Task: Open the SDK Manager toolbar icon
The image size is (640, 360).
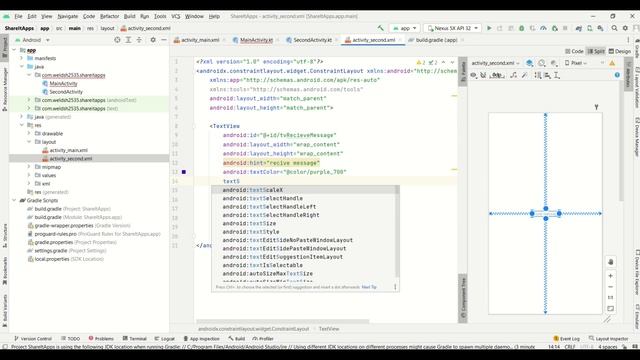Action: (600, 28)
